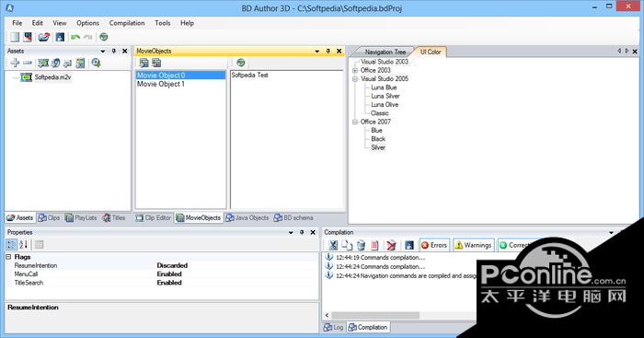Switch to the PlayLists tab
The height and width of the screenshot is (338, 644).
pyautogui.click(x=81, y=218)
